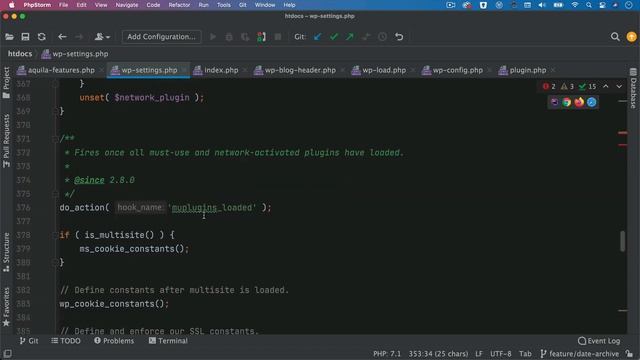640x360 pixels.
Task: Change the UTF-8 file encoding
Action: (500, 353)
